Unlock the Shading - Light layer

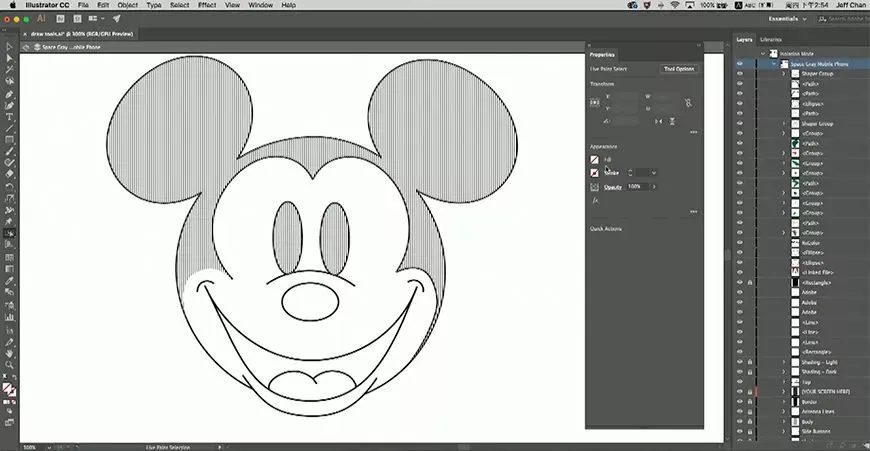point(750,362)
